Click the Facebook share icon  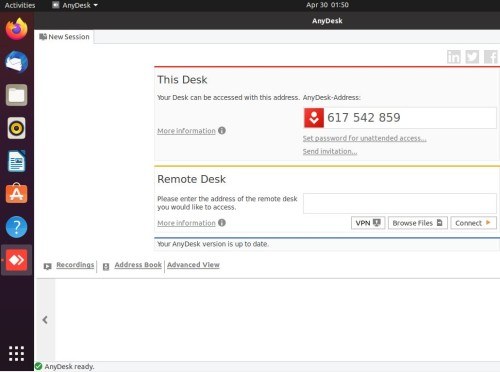[490, 57]
